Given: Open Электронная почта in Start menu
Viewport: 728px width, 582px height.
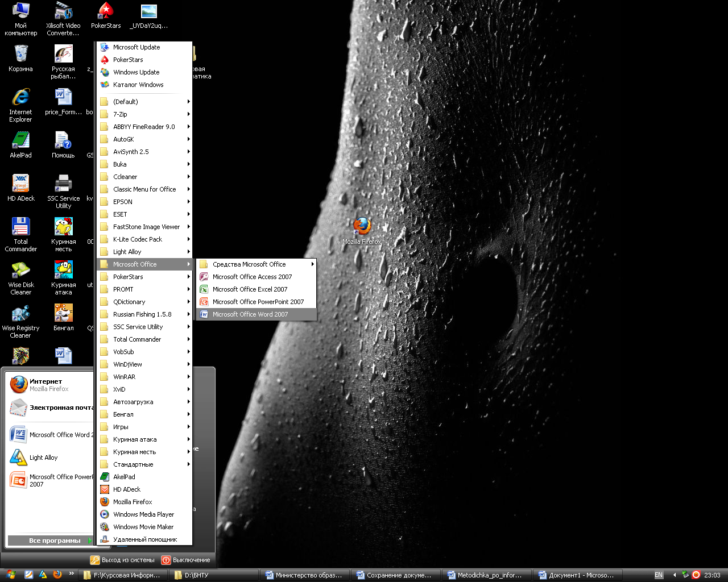Looking at the screenshot, I should point(51,408).
